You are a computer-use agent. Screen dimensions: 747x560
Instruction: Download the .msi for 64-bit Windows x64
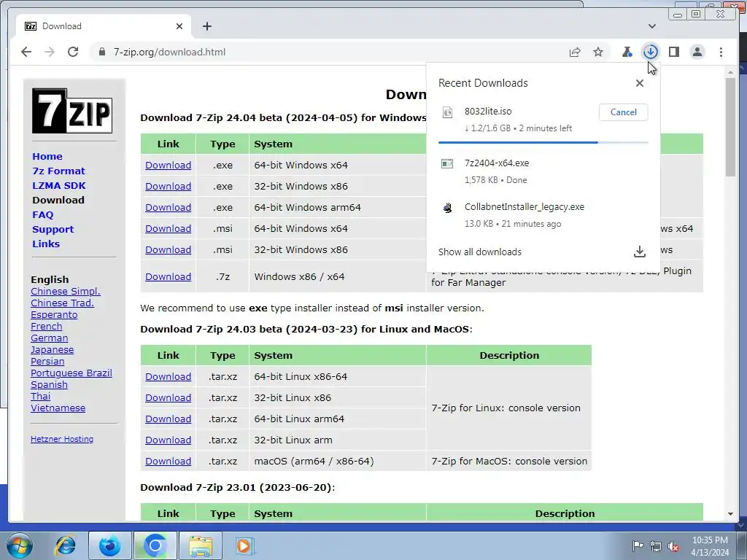click(x=169, y=228)
